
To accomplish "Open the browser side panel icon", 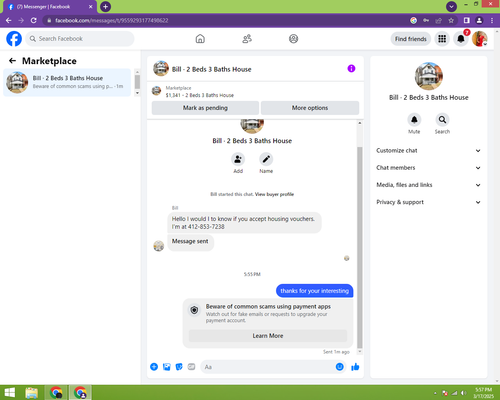I will coord(467,21).
